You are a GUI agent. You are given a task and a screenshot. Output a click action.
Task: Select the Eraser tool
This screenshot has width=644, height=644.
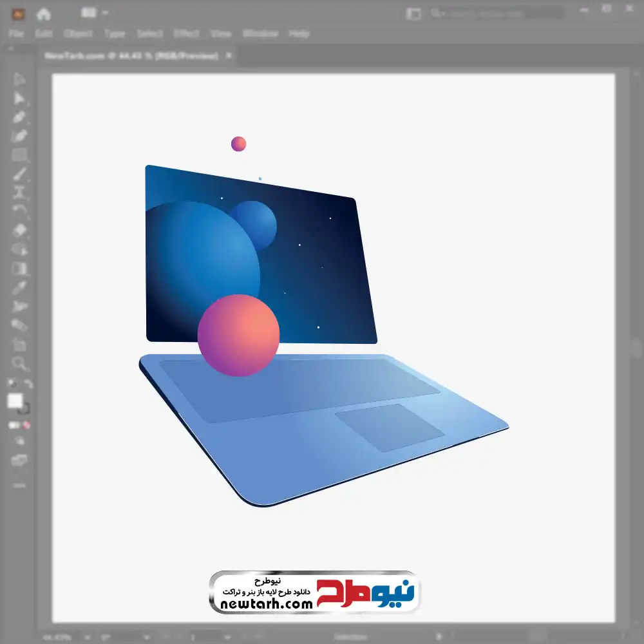click(x=19, y=230)
